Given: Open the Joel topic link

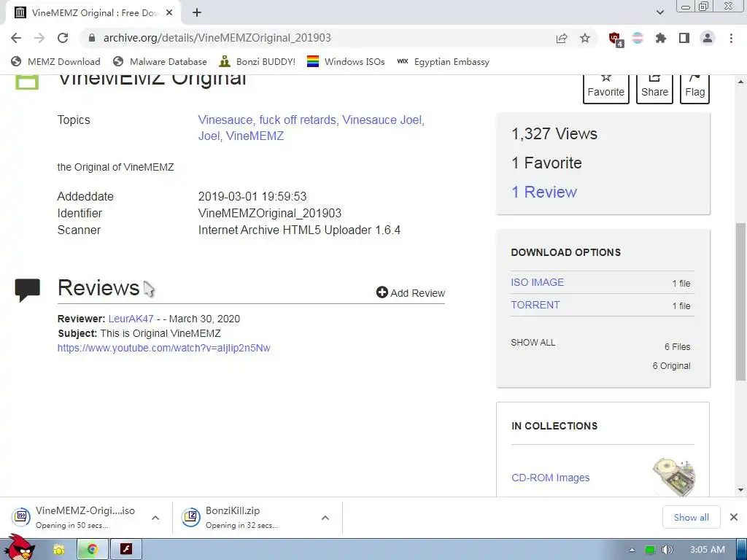Looking at the screenshot, I should click(x=209, y=136).
